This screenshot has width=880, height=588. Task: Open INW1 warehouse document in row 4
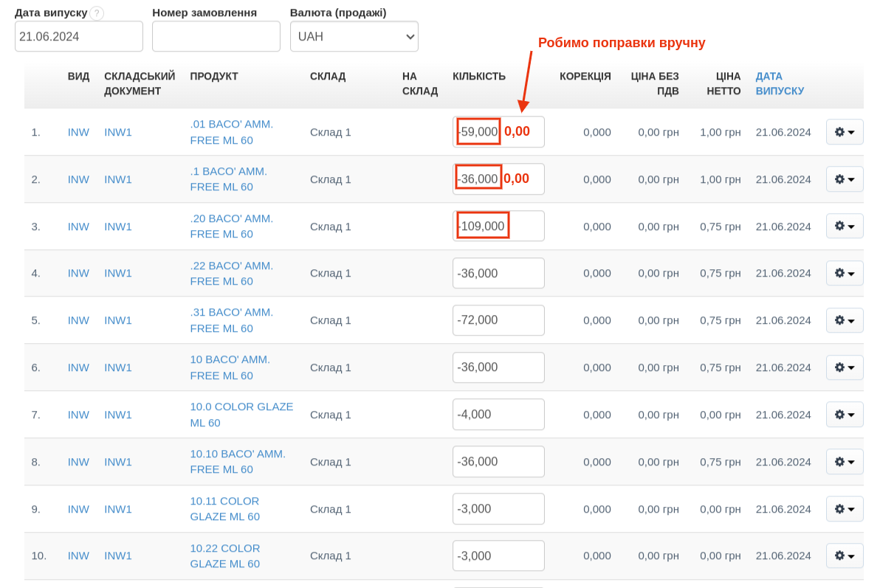(118, 273)
